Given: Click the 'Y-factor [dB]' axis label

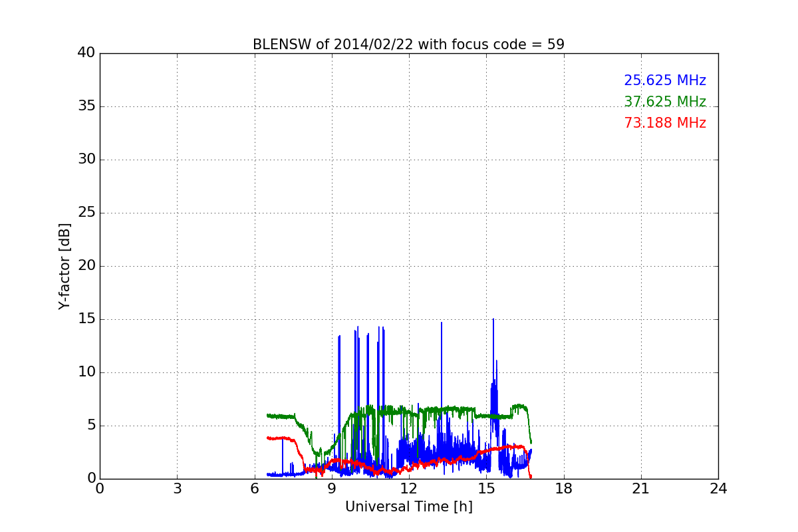Looking at the screenshot, I should pos(65,266).
